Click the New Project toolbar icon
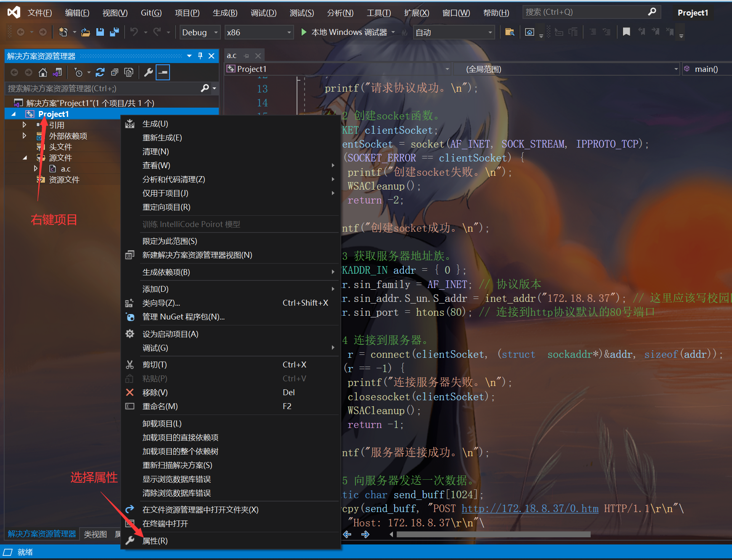Viewport: 732px width, 560px height. [x=63, y=32]
